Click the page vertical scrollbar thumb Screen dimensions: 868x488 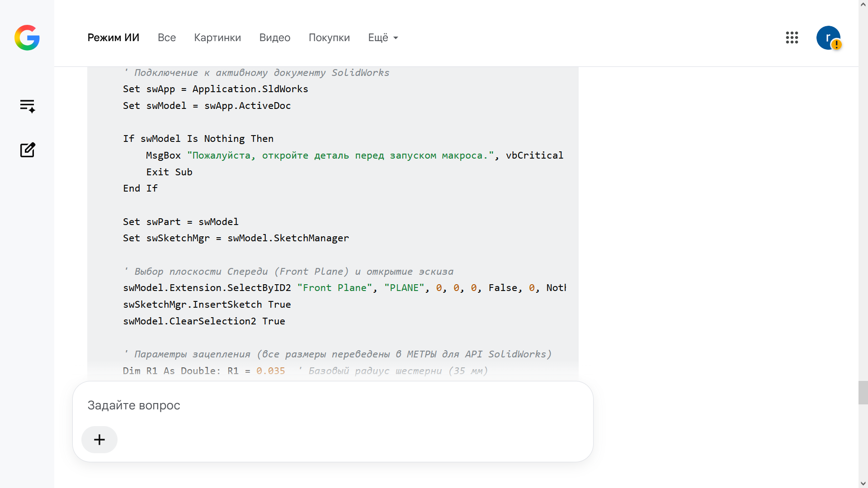[x=863, y=393]
